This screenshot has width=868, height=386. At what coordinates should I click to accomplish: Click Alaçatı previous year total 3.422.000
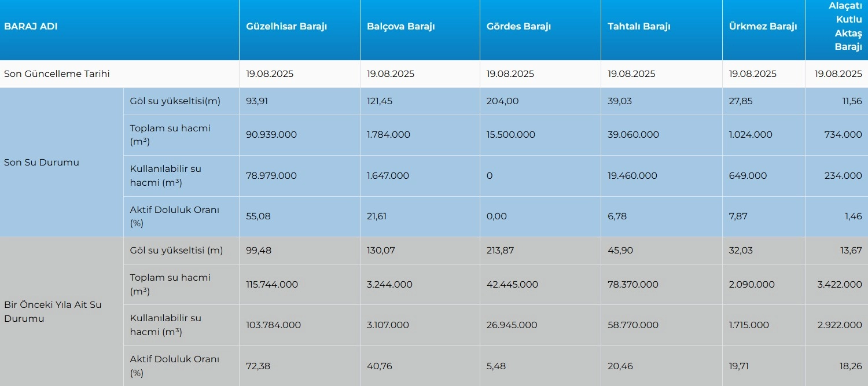click(840, 285)
